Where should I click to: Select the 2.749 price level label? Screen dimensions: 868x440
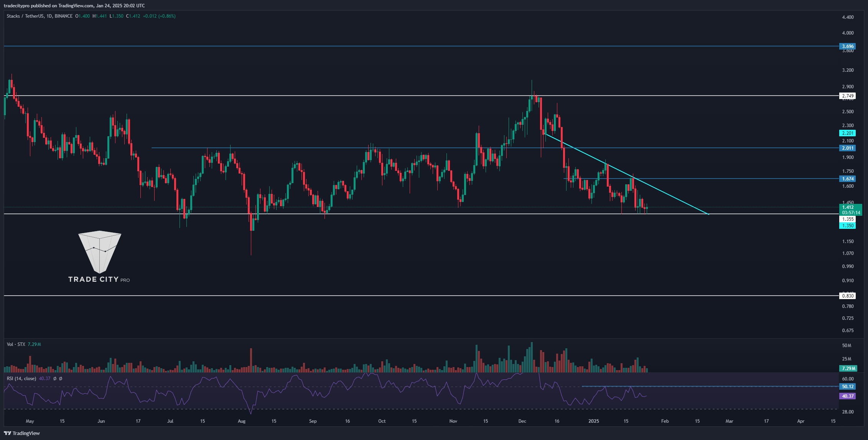click(847, 96)
